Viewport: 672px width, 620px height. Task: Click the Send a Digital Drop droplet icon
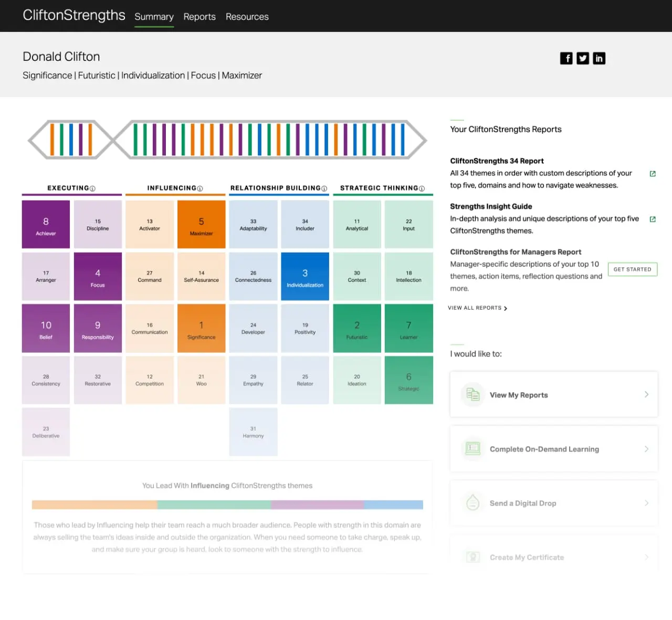click(x=472, y=503)
